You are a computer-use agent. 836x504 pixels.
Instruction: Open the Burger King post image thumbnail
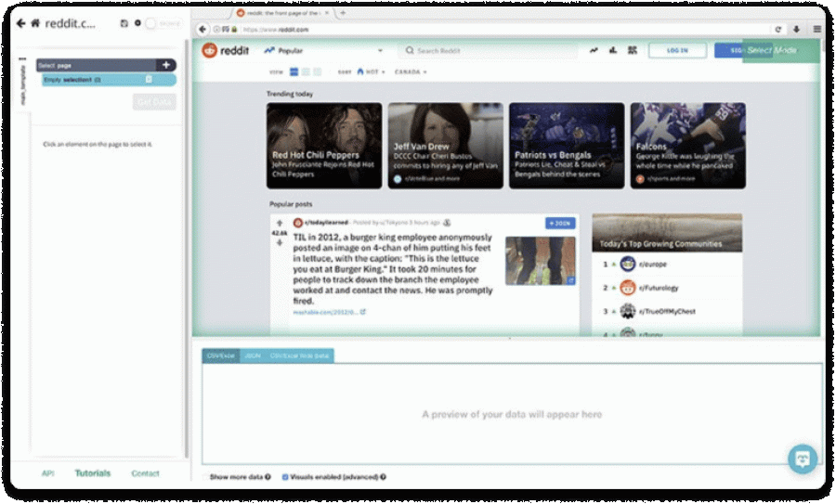click(540, 261)
